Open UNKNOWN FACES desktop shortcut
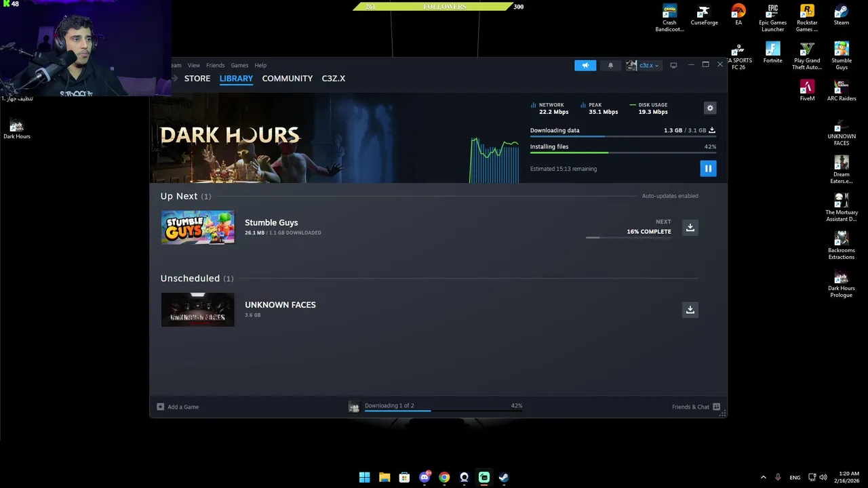The image size is (868, 488). [x=842, y=132]
